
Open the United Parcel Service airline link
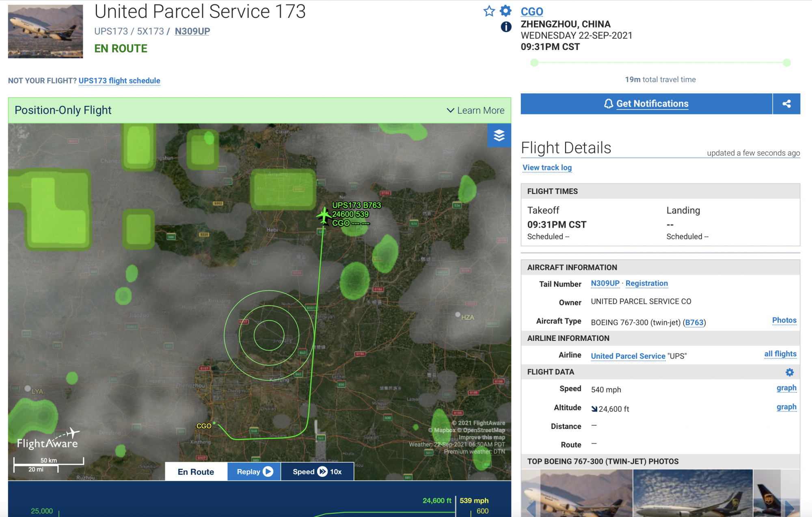click(628, 356)
